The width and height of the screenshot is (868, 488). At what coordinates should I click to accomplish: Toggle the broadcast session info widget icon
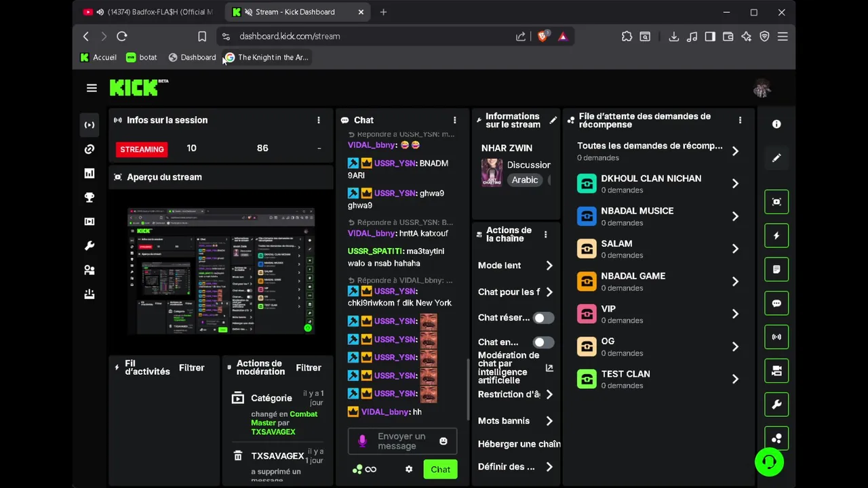tap(776, 337)
